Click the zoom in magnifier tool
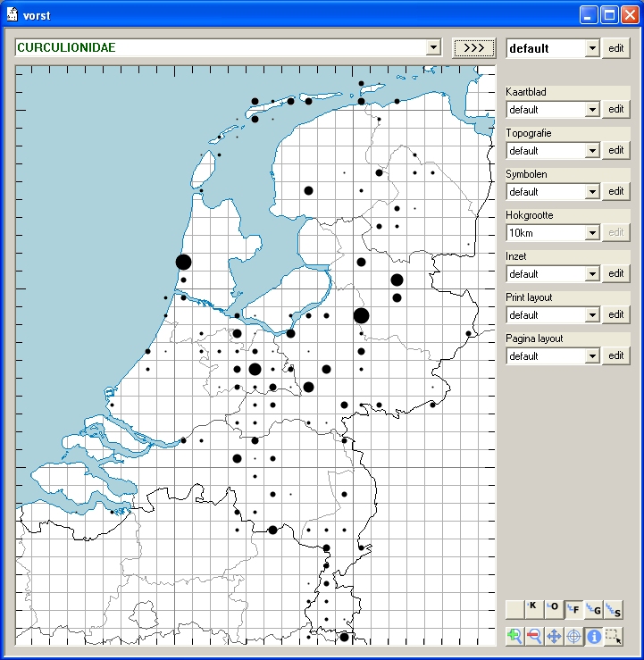644x660 pixels. 514,636
